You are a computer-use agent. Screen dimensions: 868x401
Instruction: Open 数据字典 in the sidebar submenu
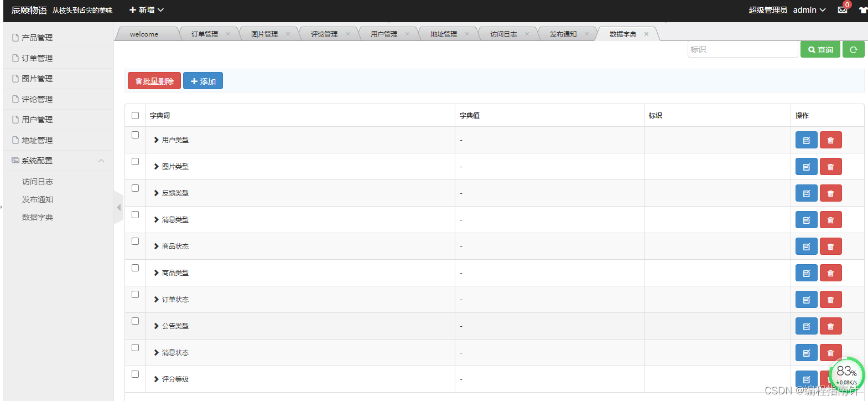tap(38, 217)
